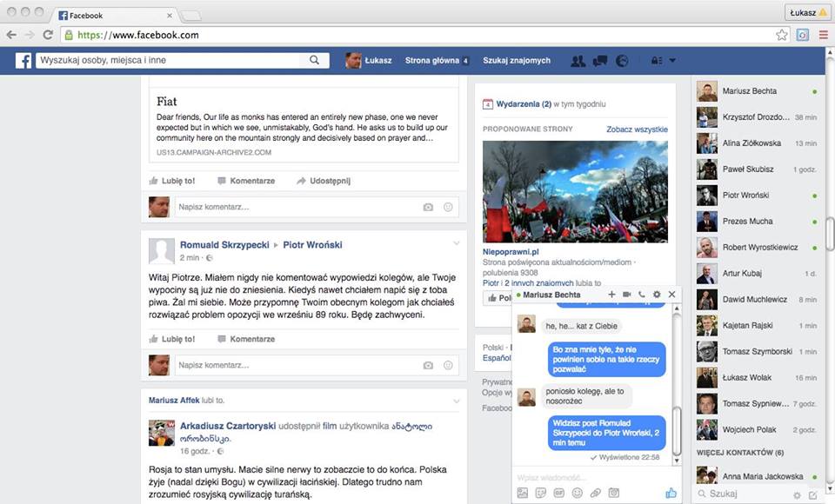Open emoji picker in chat window
835x504 pixels.
tap(577, 493)
